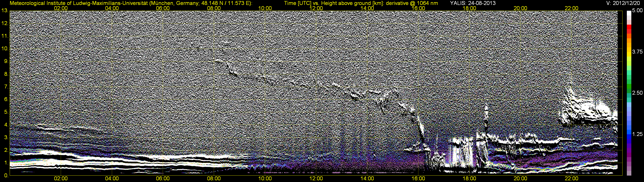The width and height of the screenshot is (644, 182).
Task: Click the 08:00 tick label on the bottom time axis
Action: point(214,179)
